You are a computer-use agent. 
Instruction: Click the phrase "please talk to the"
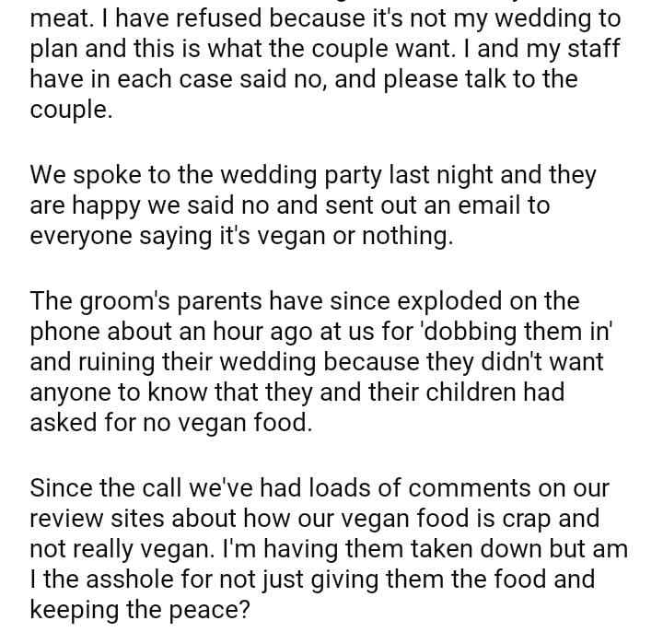coord(497,77)
